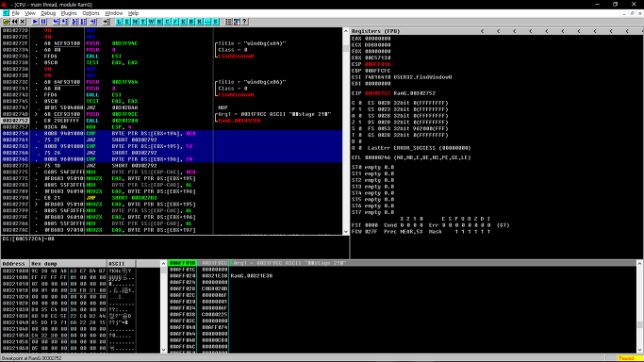
Task: Click the Trace into toolbar icon
Action: point(74,22)
